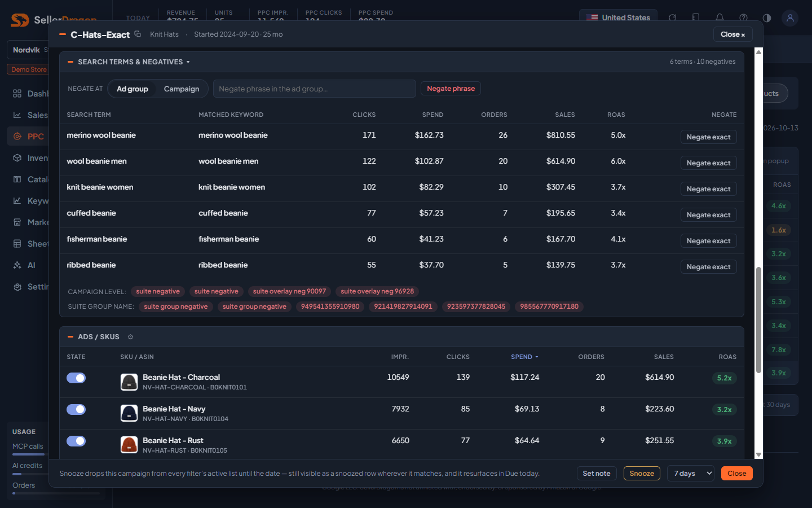Open the Beanie Hat - Rust product thumbnail
Viewport: 812px width, 508px height.
(x=129, y=445)
